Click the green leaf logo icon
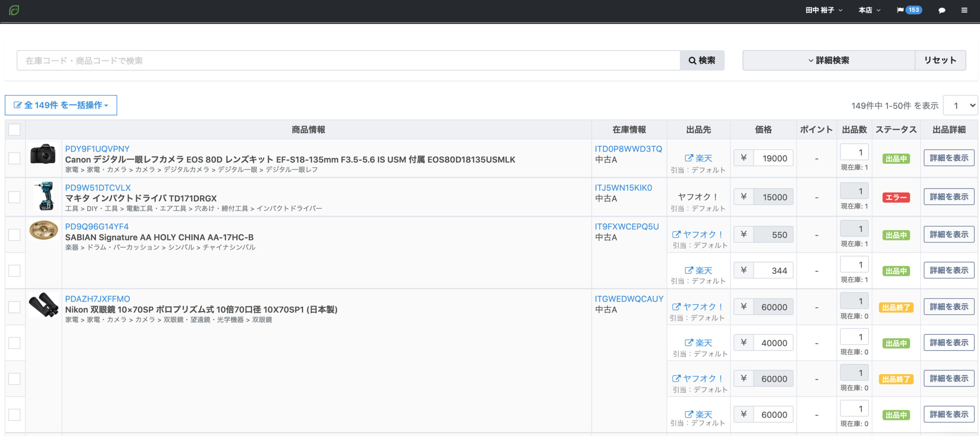 14,10
